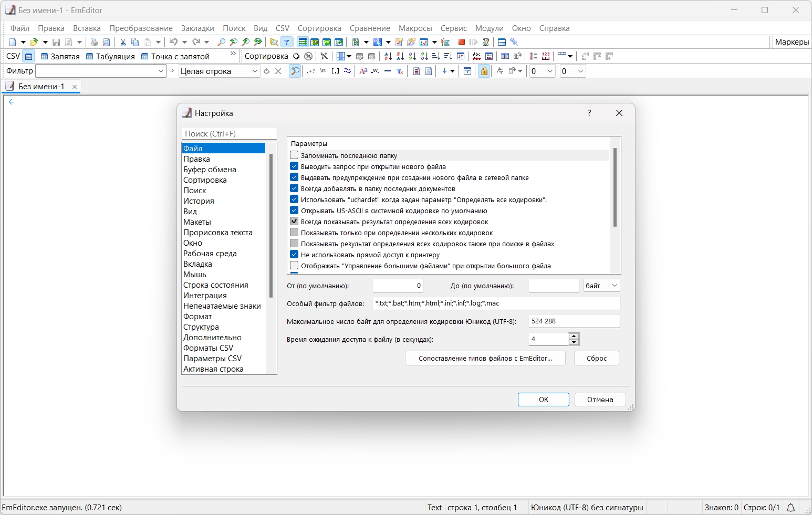Click "Сопоставление типов файлов с EmEditor..." button
This screenshot has width=812, height=515.
point(485,358)
